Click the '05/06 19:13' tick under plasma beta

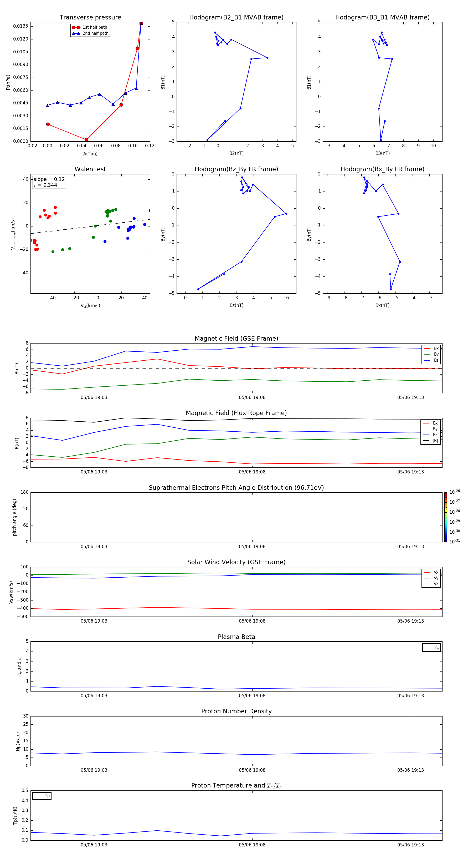410,696
